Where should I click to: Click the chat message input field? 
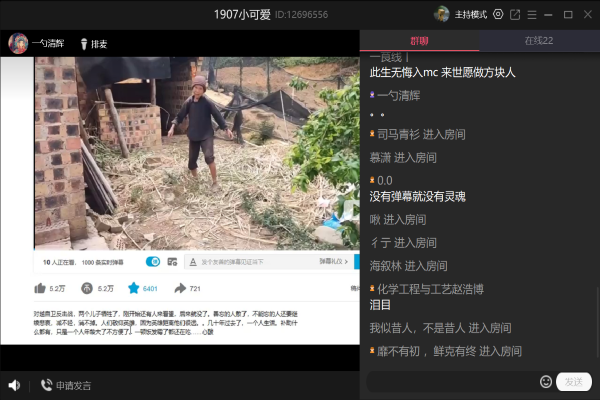[450, 381]
